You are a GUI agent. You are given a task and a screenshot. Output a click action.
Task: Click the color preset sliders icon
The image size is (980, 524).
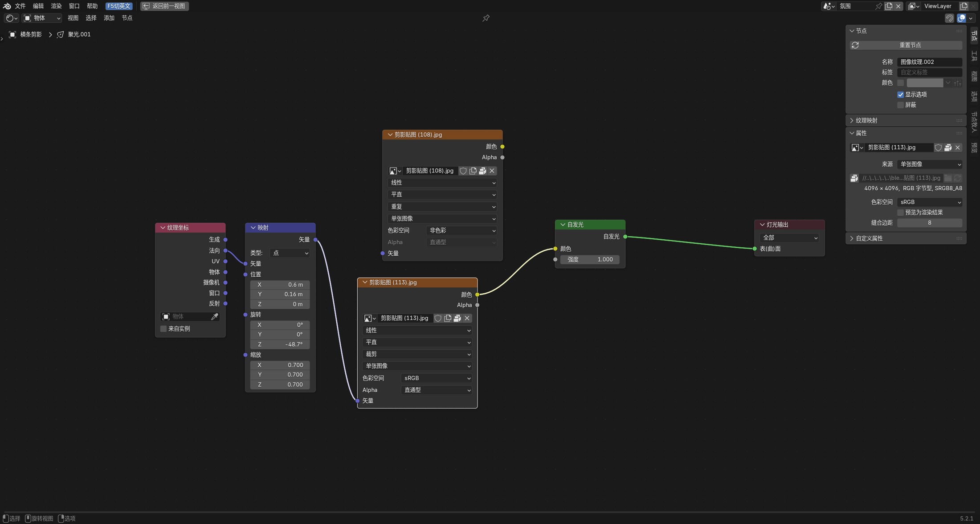(957, 83)
